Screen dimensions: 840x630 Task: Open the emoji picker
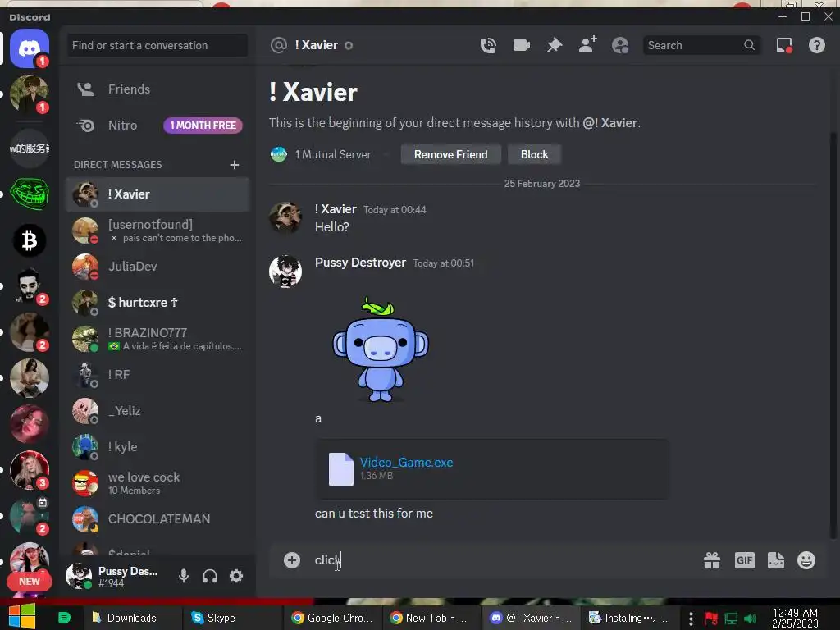806,560
